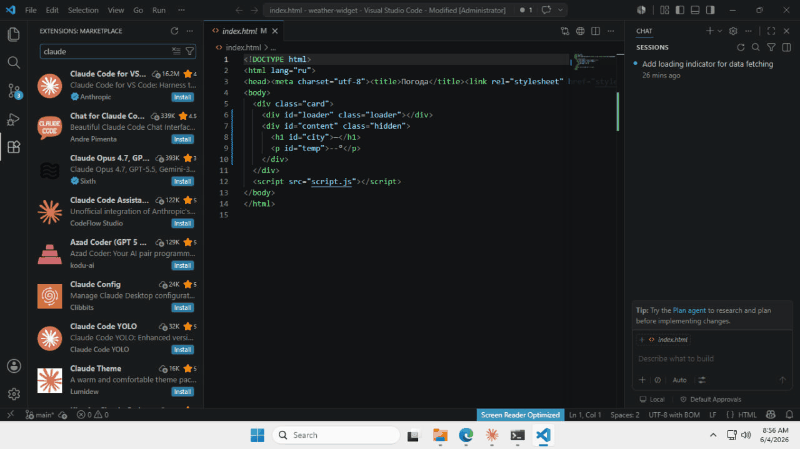The height and width of the screenshot is (449, 800).
Task: Click the Copilot status bar icon
Action: 771,415
